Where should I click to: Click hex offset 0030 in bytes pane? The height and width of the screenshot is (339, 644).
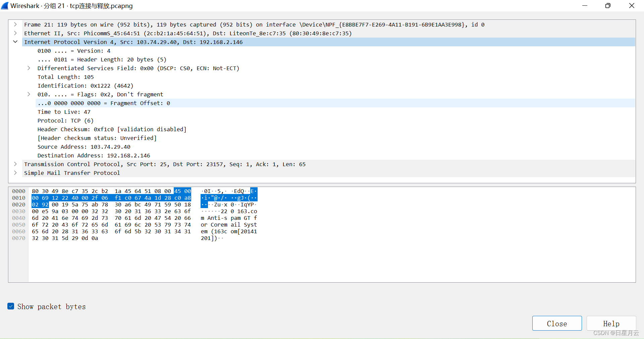[x=19, y=211]
